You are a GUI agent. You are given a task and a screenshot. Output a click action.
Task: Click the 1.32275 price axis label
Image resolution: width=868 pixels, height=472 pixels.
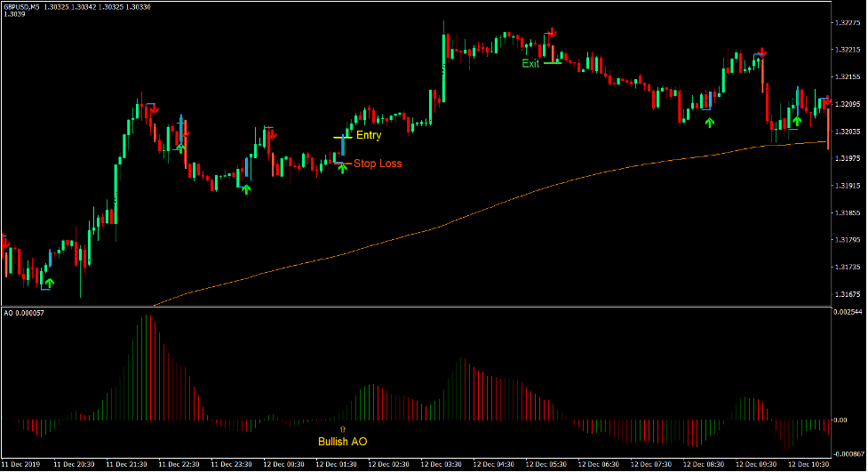tap(846, 23)
